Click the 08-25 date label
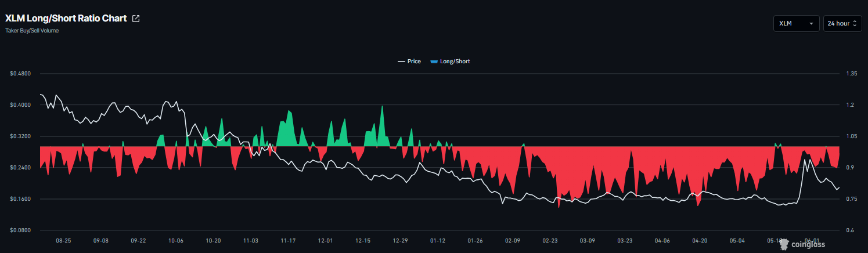Image resolution: width=868 pixels, height=253 pixels. click(x=64, y=240)
